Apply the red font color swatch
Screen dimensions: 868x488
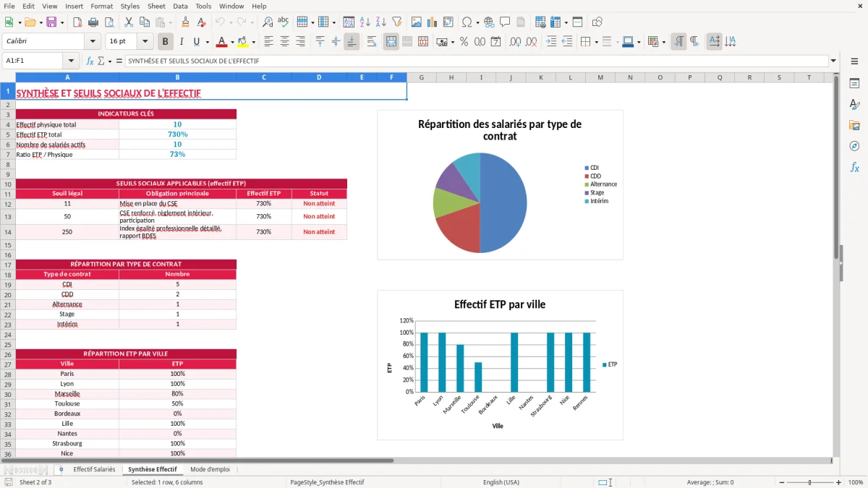(x=221, y=42)
